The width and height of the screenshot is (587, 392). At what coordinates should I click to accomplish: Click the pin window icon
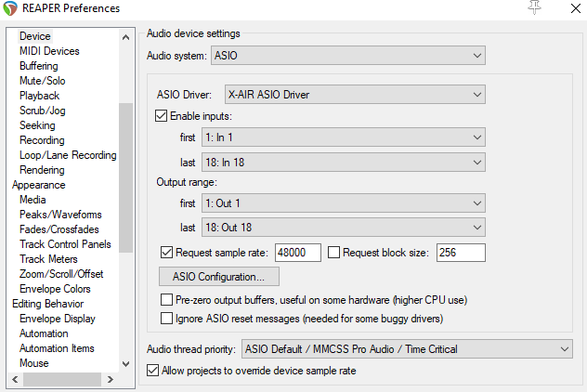pos(535,7)
